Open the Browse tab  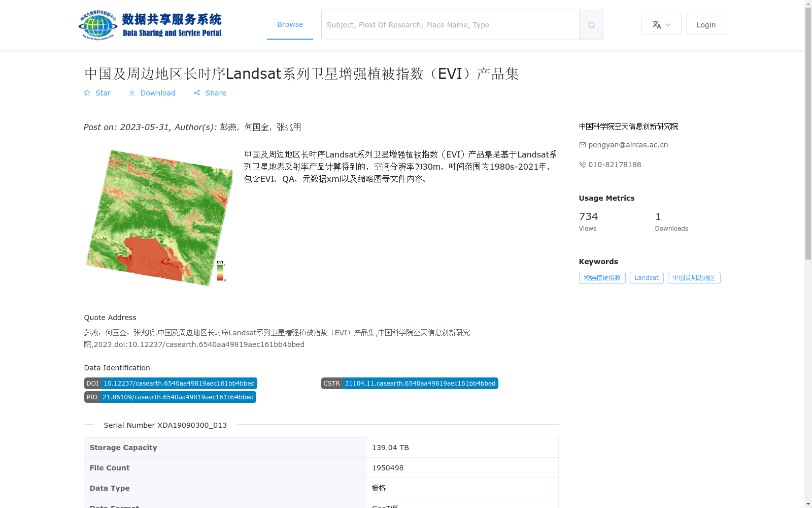pyautogui.click(x=290, y=24)
